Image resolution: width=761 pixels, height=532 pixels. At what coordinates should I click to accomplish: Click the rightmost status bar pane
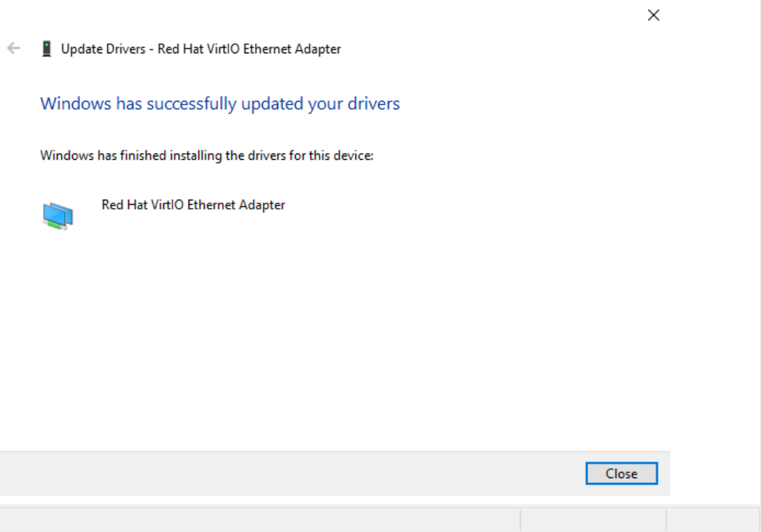pyautogui.click(x=713, y=520)
